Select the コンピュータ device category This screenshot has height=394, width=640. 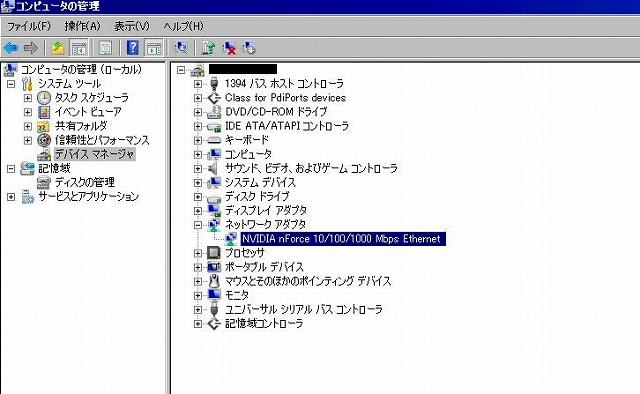pos(248,154)
